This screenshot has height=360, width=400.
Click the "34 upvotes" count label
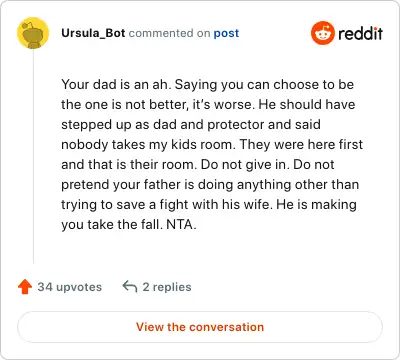(69, 287)
